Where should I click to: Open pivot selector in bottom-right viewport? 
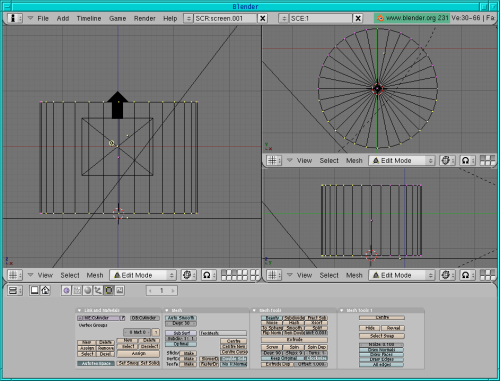click(467, 275)
